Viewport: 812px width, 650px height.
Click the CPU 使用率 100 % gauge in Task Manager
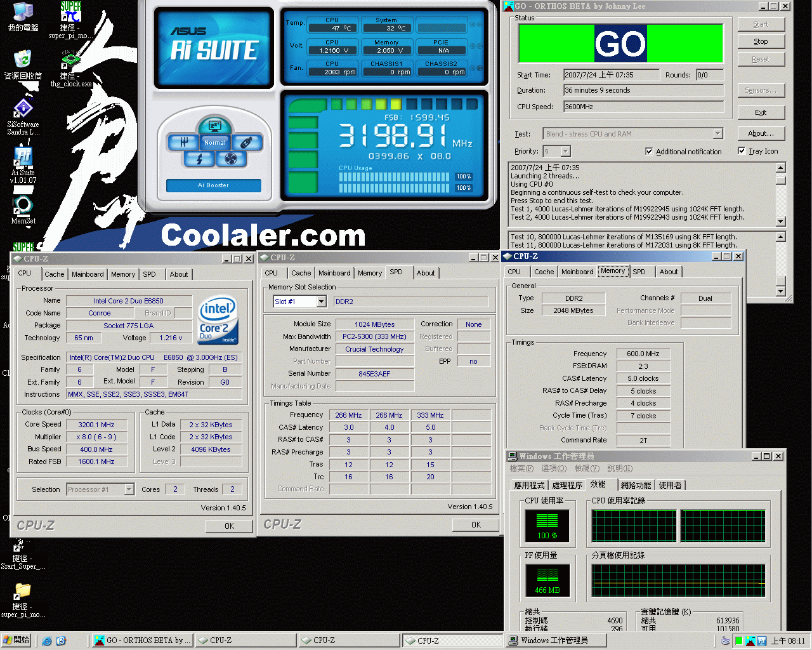coord(547,526)
